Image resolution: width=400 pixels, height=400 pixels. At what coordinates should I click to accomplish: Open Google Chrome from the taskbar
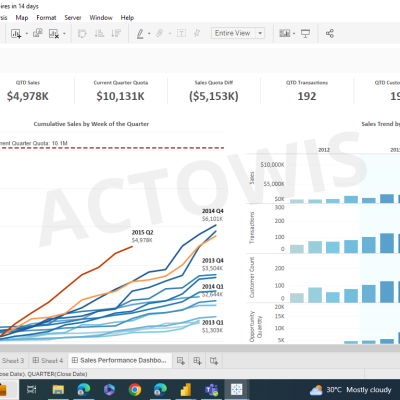click(135, 389)
